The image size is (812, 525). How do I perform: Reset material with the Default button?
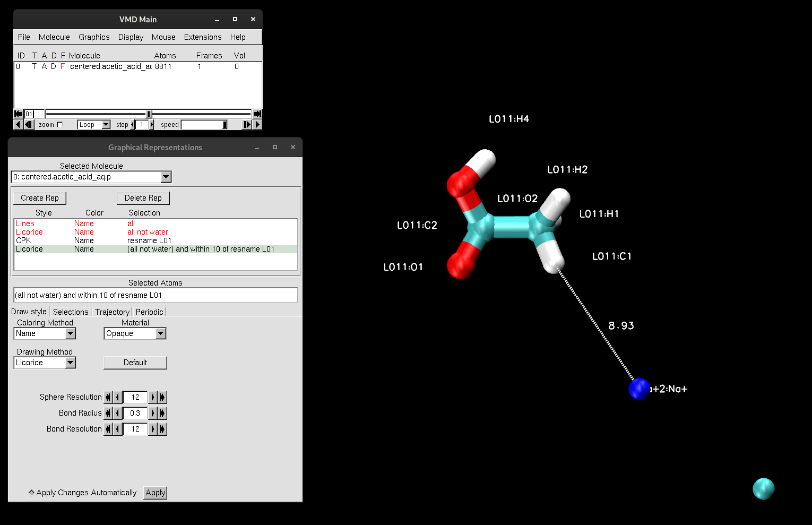click(135, 363)
